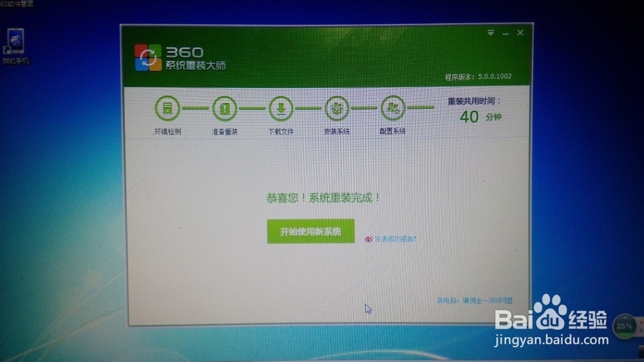Select the 安装系统 step icon
The width and height of the screenshot is (644, 362).
(337, 108)
